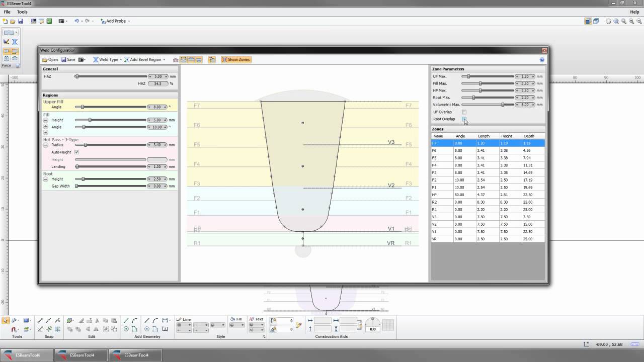This screenshot has width=644, height=362.
Task: Click the weld bevel icon in left palette
Action: pyautogui.click(x=15, y=42)
